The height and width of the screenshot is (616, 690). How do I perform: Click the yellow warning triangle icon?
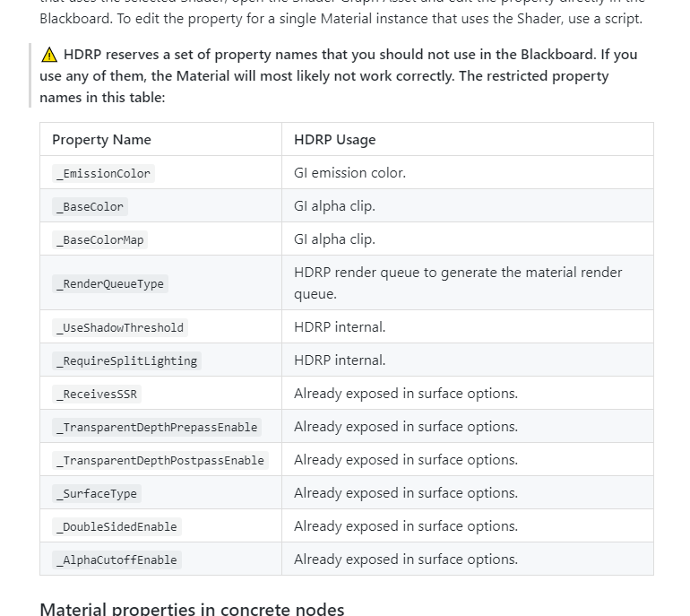[49, 55]
